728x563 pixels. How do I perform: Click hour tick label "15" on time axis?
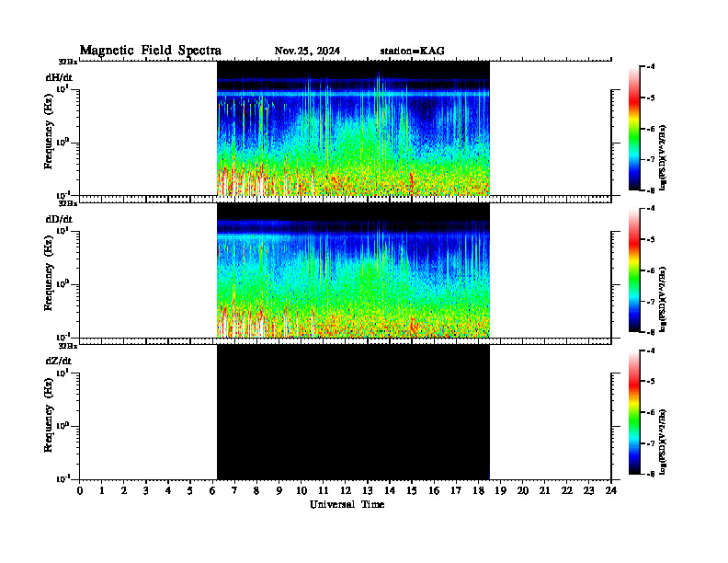click(412, 491)
